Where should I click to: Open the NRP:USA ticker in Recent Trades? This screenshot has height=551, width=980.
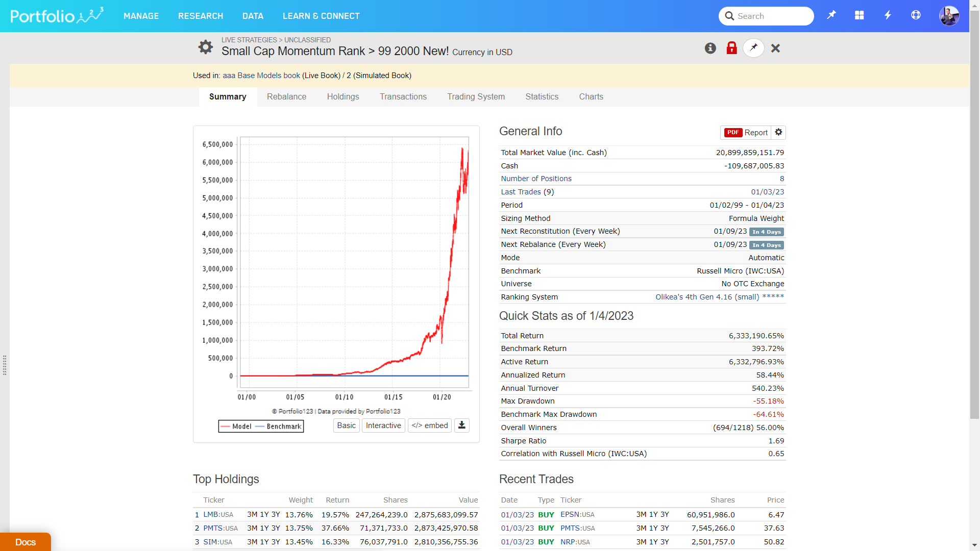tap(575, 542)
